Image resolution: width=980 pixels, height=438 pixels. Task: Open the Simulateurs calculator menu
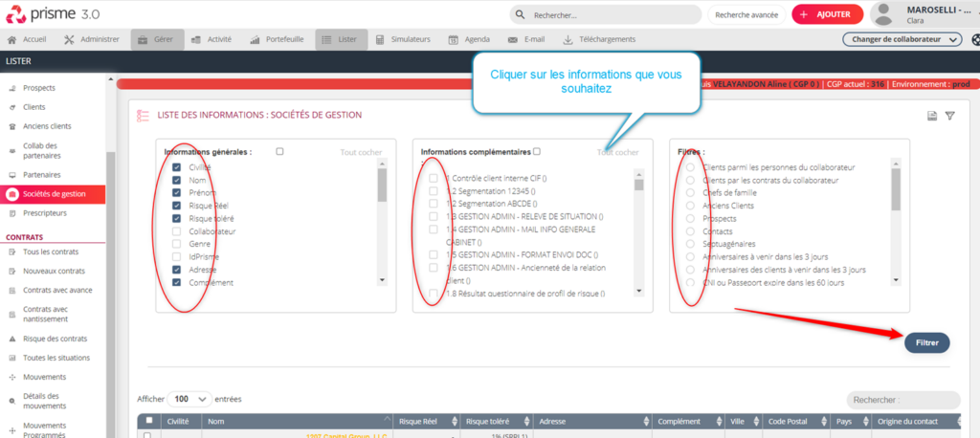[x=403, y=39]
